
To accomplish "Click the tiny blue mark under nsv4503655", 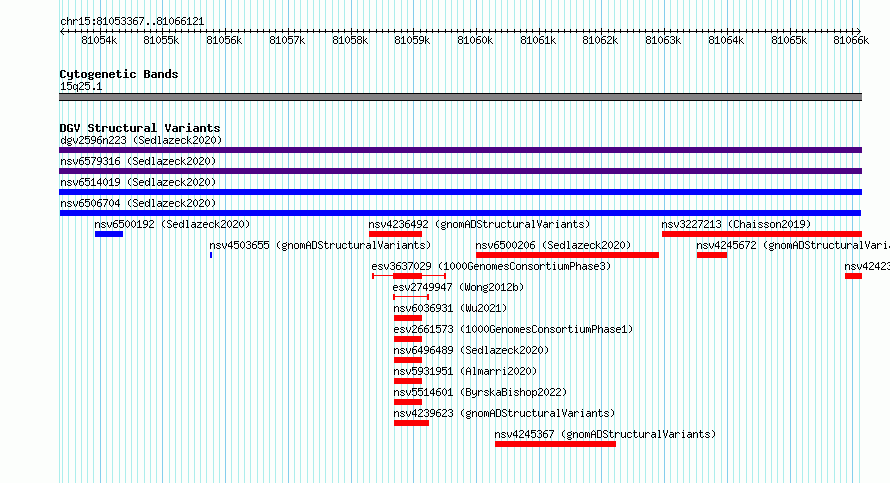I will (x=211, y=255).
